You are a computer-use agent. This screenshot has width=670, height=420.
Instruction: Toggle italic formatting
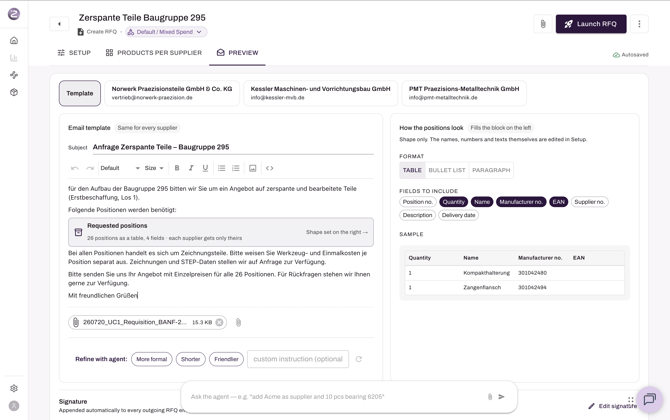(x=191, y=168)
